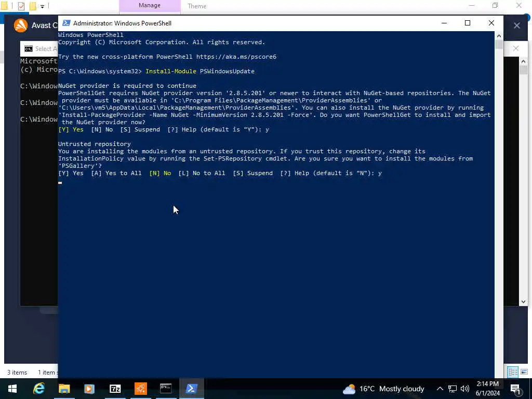Image resolution: width=532 pixels, height=399 pixels.
Task: Close the File Explorer window behind
Action: [519, 5]
